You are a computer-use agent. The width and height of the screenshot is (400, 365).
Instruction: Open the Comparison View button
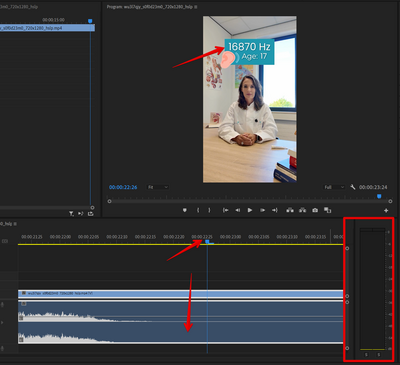tap(328, 210)
